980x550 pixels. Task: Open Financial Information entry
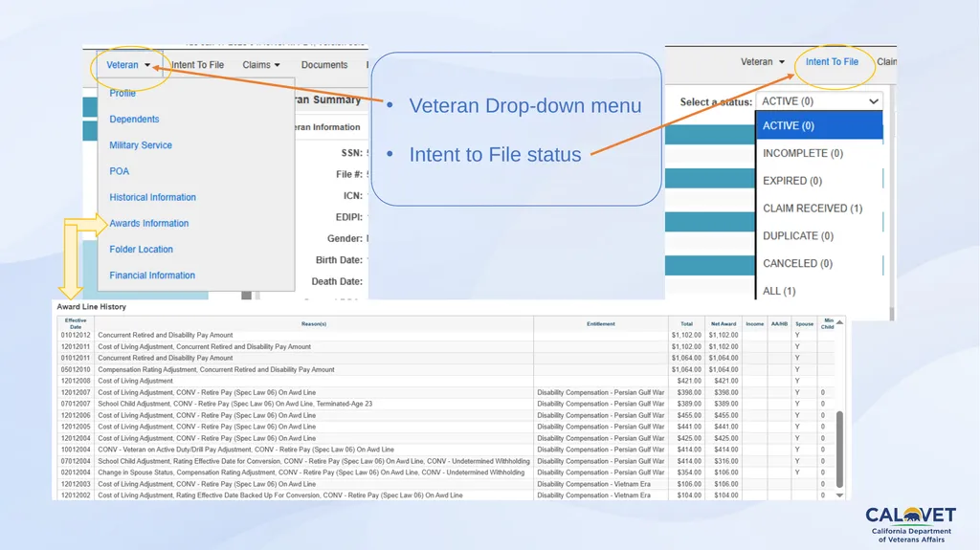pos(152,275)
